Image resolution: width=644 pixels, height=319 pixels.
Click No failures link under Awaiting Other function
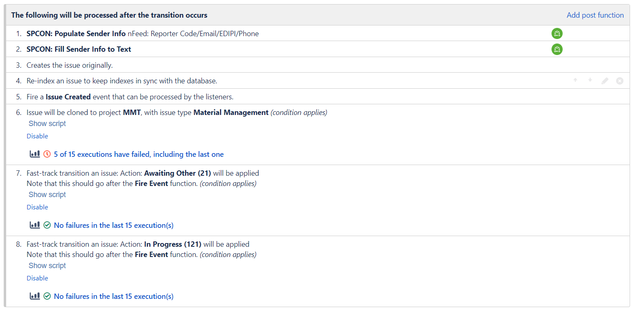[x=113, y=225]
